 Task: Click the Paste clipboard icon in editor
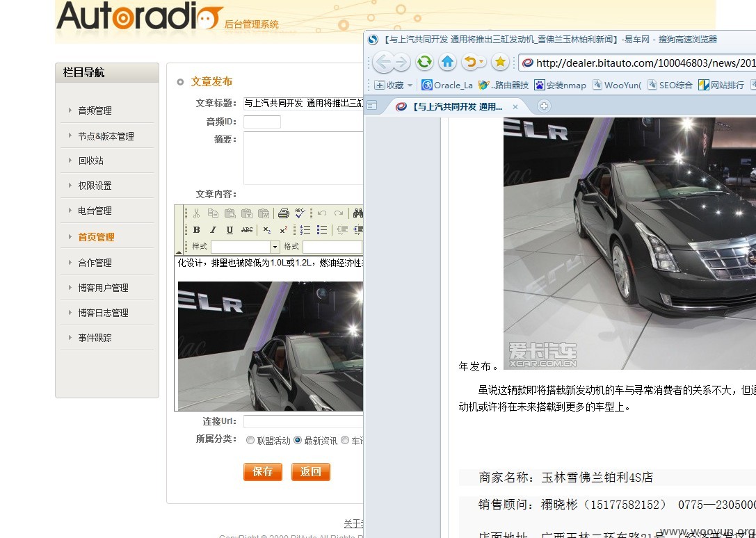[230, 213]
